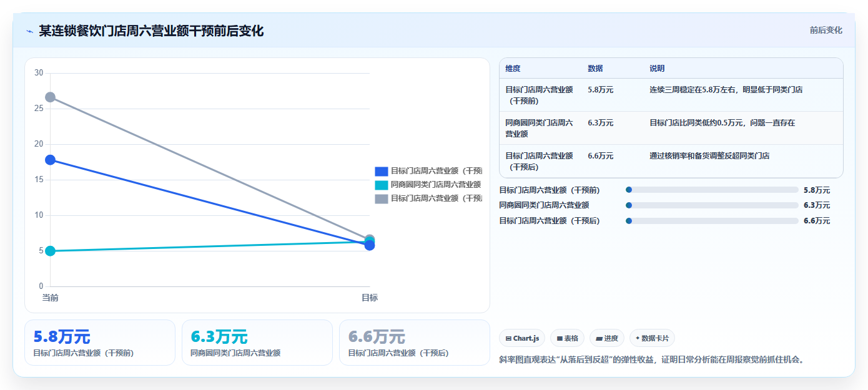Click the 说明 table column header

[657, 69]
